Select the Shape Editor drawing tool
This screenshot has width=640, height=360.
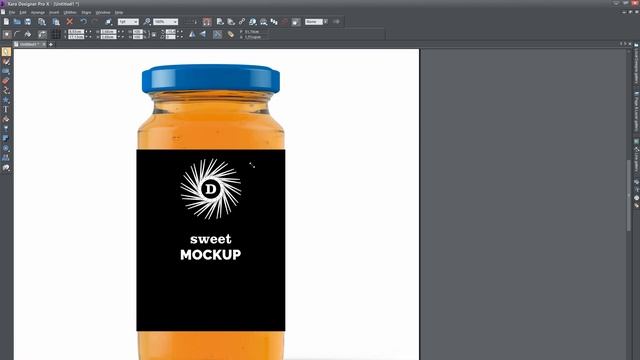[x=6, y=90]
